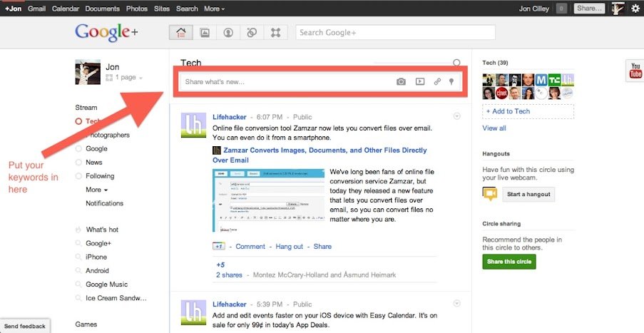Viewport: 644px width, 333px height.
Task: Expand the More streams dropdown in sidebar
Action: click(96, 190)
